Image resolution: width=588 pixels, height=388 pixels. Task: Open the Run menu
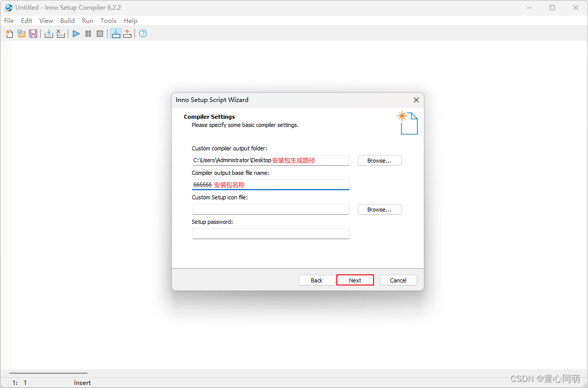[x=88, y=20]
